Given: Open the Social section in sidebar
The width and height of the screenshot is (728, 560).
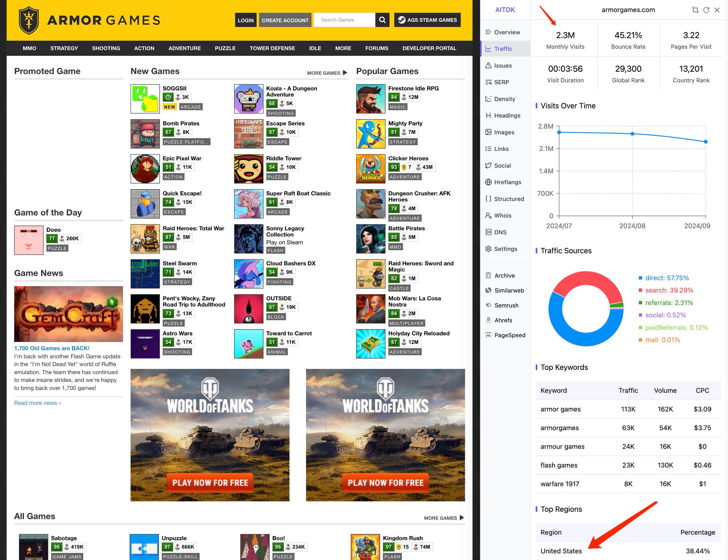Looking at the screenshot, I should 505,166.
